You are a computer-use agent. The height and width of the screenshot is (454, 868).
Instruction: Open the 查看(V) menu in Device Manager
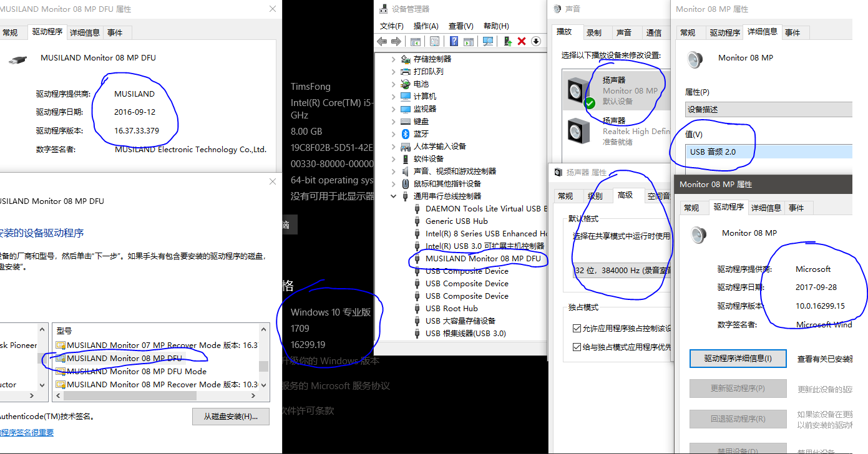tap(461, 26)
